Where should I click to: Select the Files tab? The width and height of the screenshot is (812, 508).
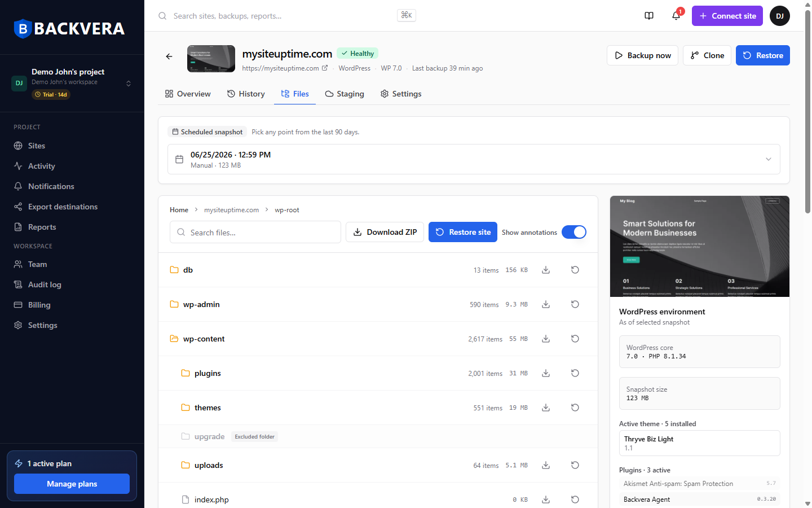tap(295, 94)
